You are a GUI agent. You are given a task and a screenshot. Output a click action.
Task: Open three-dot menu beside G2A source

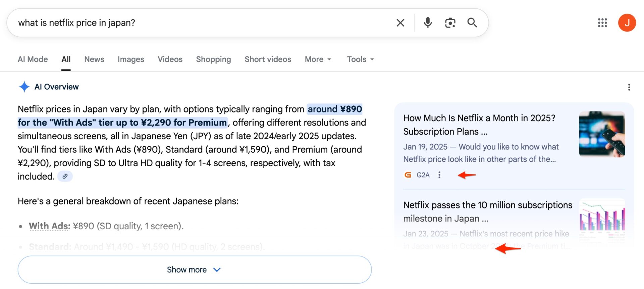439,175
